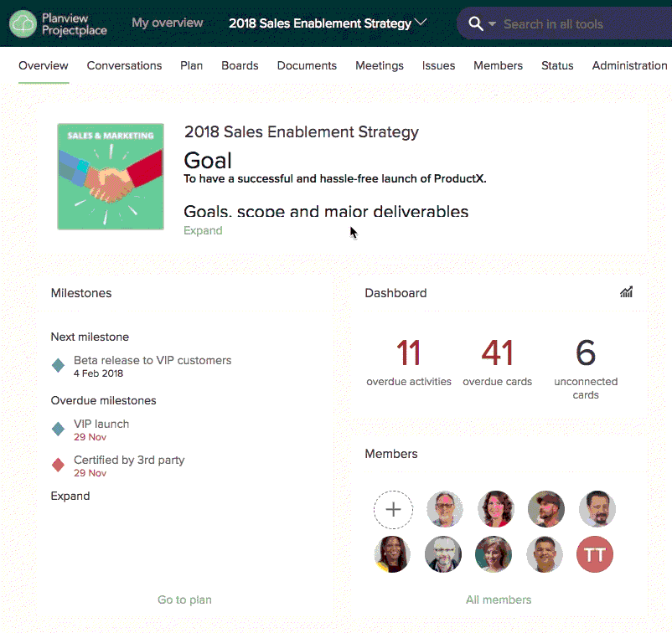This screenshot has height=633, width=672.
Task: Open the Administration tab
Action: click(x=629, y=65)
